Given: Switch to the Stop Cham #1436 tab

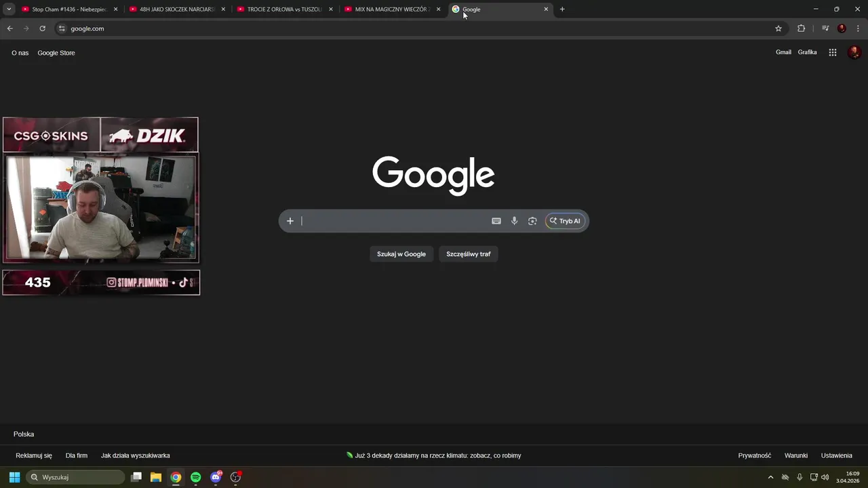Looking at the screenshot, I should click(69, 9).
